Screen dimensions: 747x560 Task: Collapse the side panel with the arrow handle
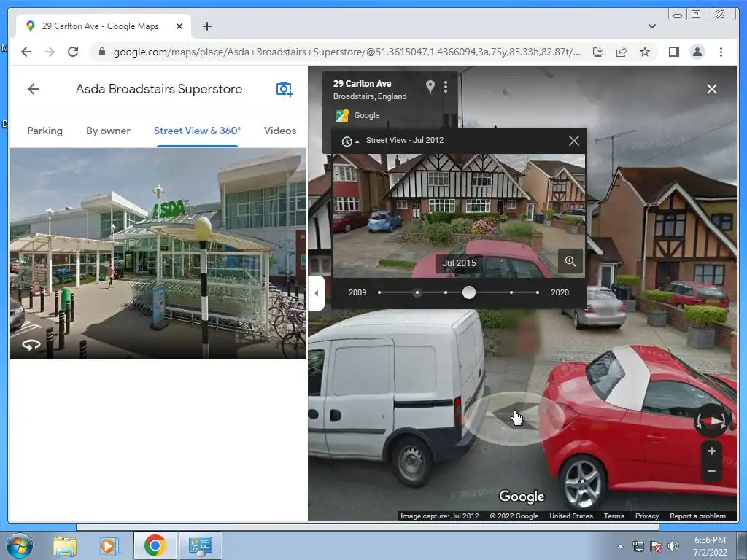coord(317,293)
